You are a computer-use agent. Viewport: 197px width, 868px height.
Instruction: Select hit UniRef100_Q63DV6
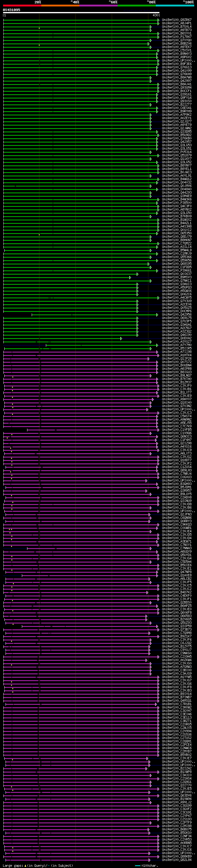(x=177, y=795)
